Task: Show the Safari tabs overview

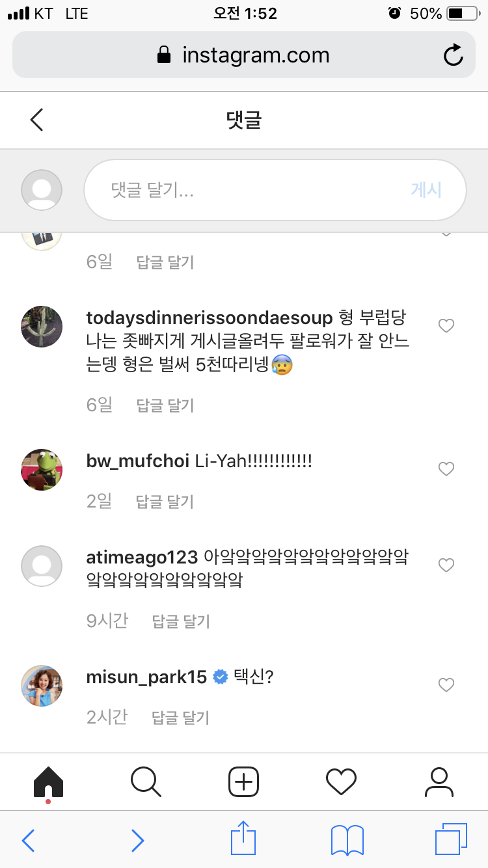Action: pyautogui.click(x=451, y=840)
